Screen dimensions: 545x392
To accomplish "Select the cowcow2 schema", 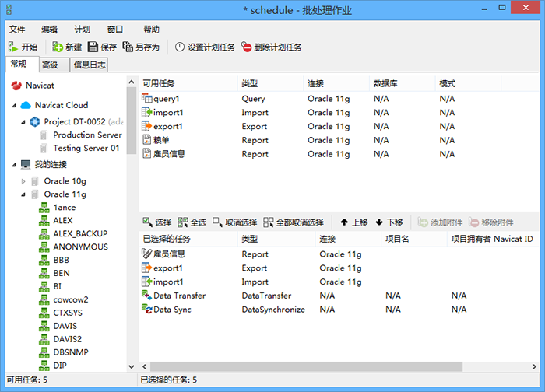I will [71, 299].
